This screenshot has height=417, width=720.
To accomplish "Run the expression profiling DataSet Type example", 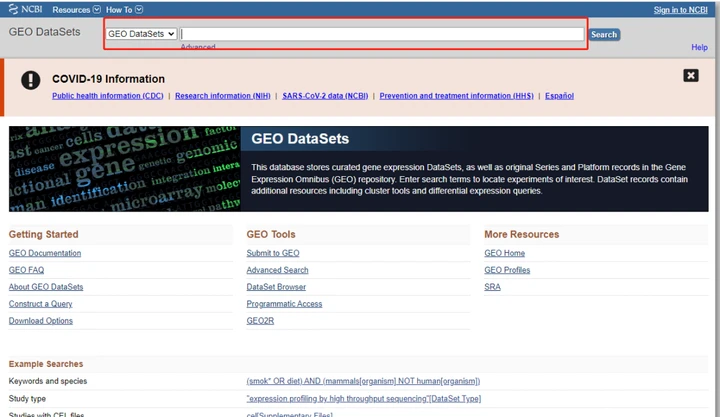I will (364, 399).
